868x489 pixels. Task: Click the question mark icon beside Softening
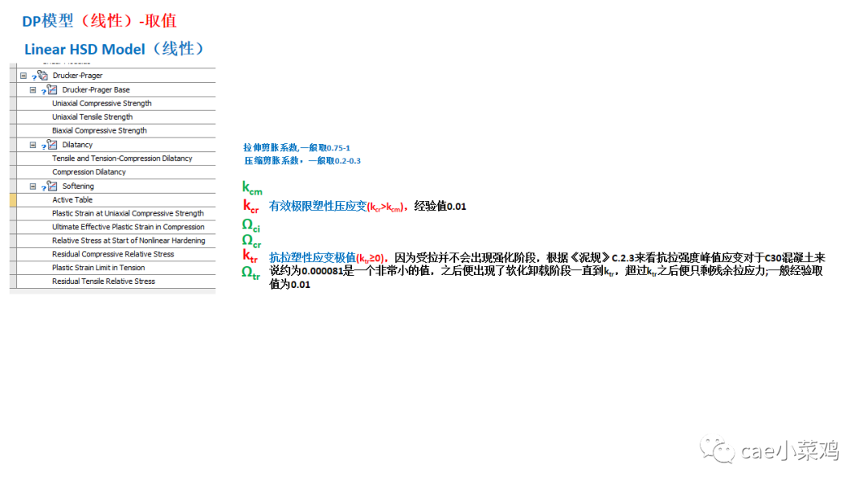coord(43,186)
